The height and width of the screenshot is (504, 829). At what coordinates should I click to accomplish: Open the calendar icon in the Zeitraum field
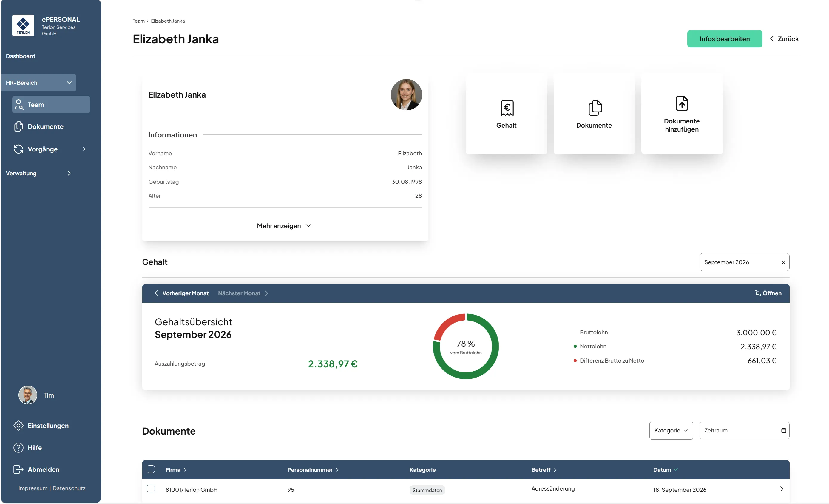pyautogui.click(x=783, y=431)
